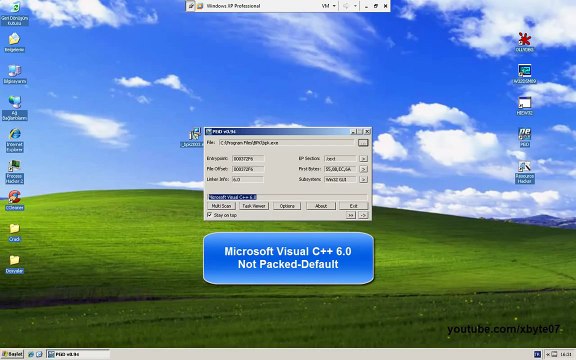Open the Recycle Bin desktop icon

[14, 13]
